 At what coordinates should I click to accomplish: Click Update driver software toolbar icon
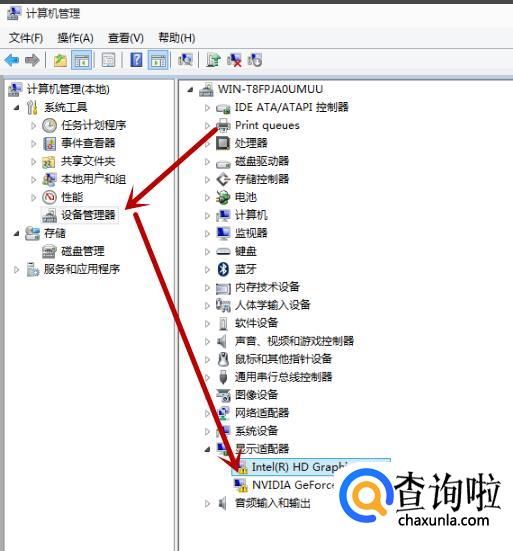click(213, 60)
